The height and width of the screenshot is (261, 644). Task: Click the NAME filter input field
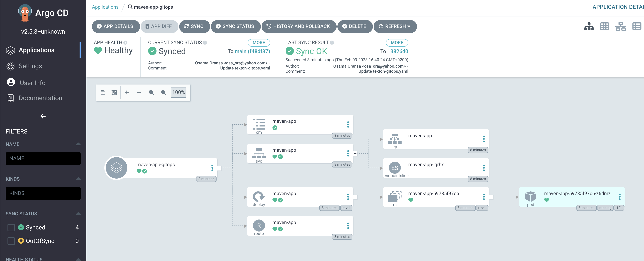pos(43,158)
